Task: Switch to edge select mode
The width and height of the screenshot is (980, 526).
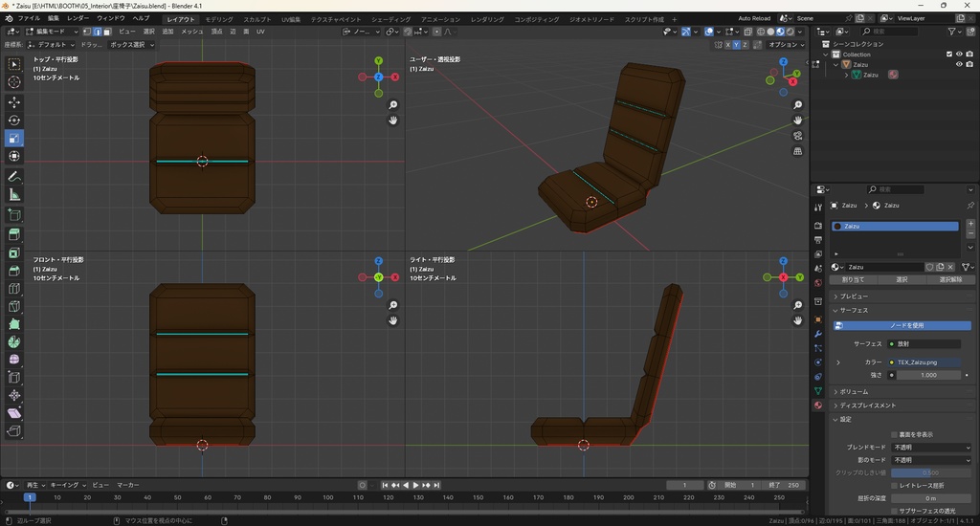Action: click(x=97, y=32)
